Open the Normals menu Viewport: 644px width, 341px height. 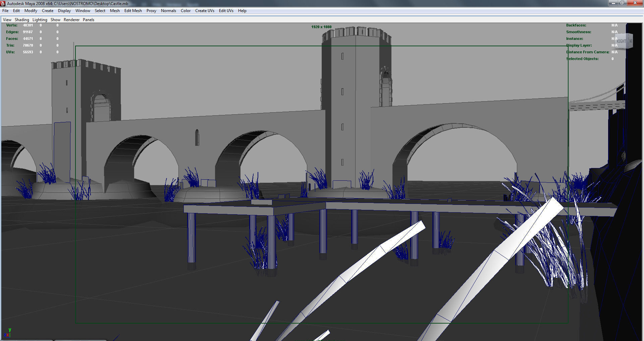pyautogui.click(x=168, y=11)
